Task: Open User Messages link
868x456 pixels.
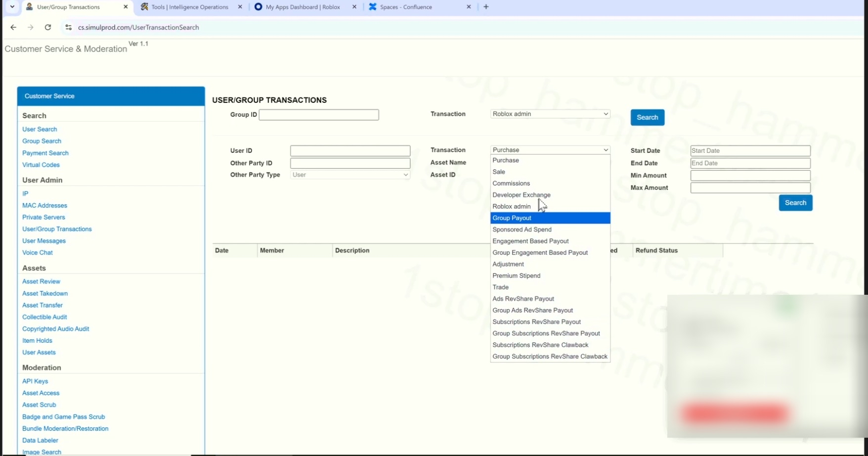Action: tap(44, 241)
